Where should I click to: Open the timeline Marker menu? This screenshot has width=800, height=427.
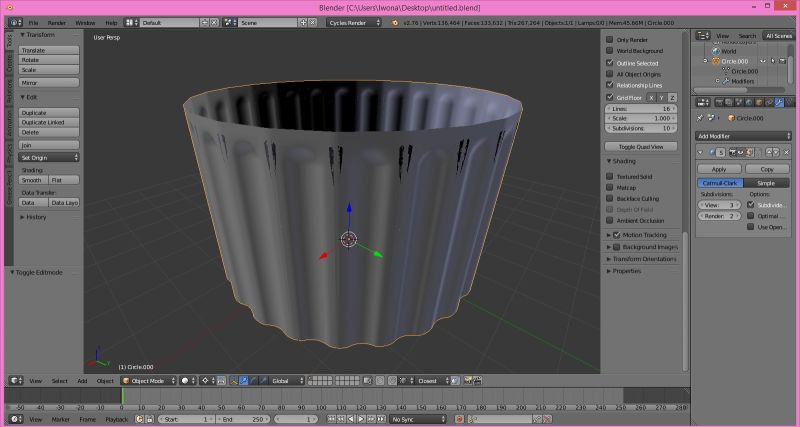(60, 419)
